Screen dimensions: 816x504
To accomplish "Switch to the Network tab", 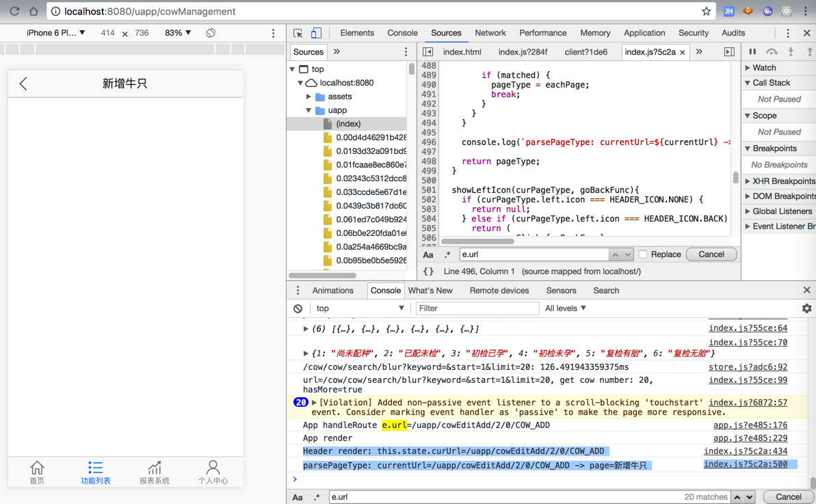I will pos(490,33).
